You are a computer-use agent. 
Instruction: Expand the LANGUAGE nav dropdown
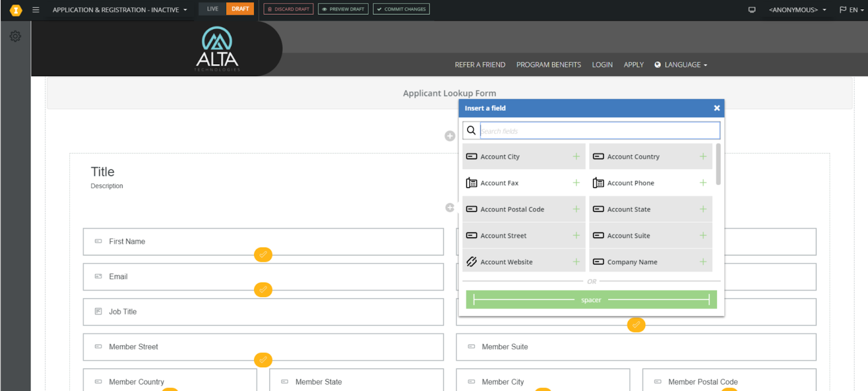tap(681, 65)
